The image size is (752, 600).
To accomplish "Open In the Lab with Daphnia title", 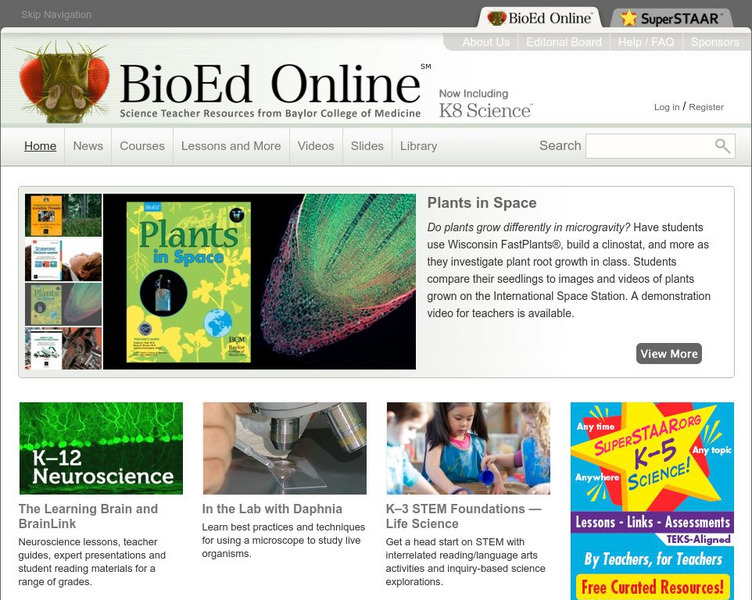I will click(x=272, y=509).
